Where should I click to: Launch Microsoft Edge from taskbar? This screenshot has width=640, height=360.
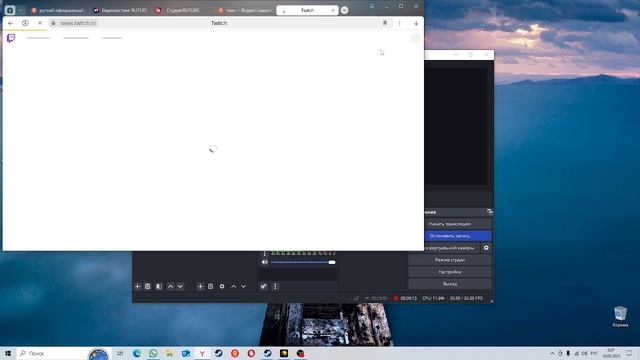pyautogui.click(x=137, y=353)
